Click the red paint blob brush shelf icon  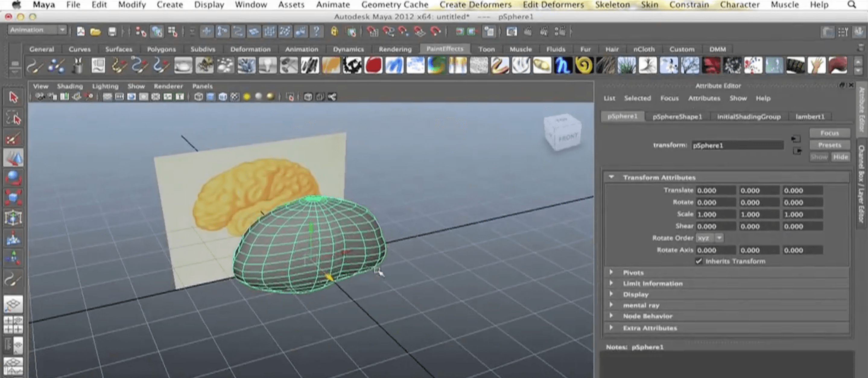pos(373,66)
